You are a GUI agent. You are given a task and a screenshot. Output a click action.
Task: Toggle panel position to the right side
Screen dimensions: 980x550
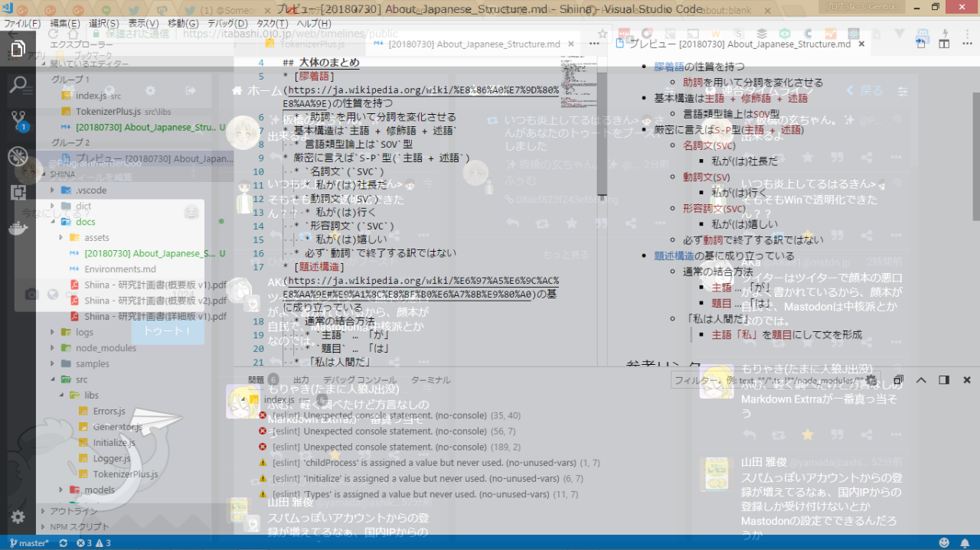tap(944, 380)
